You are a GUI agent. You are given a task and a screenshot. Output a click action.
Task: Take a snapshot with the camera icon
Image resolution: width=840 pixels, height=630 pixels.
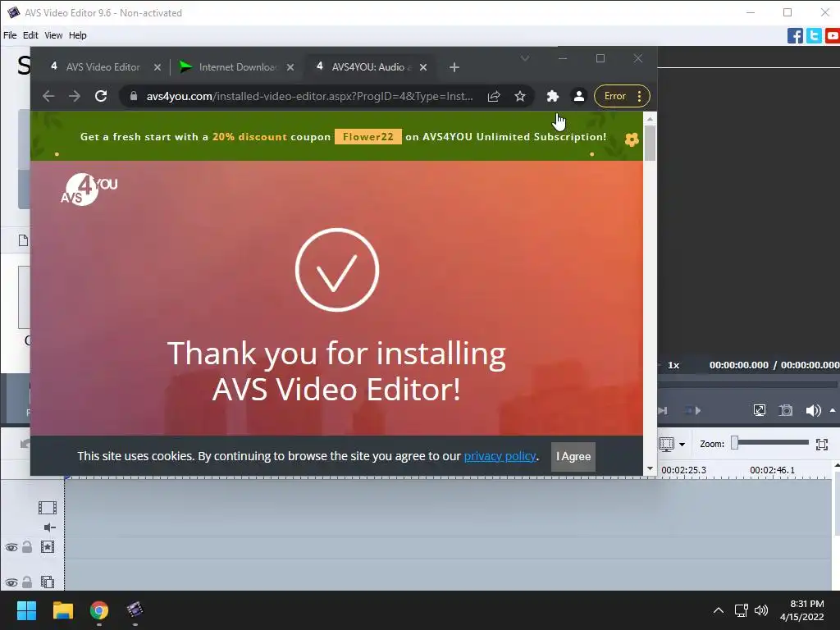click(x=785, y=410)
